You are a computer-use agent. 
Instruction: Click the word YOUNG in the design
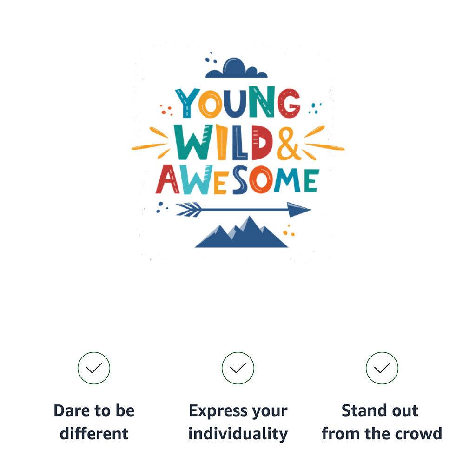click(x=237, y=103)
